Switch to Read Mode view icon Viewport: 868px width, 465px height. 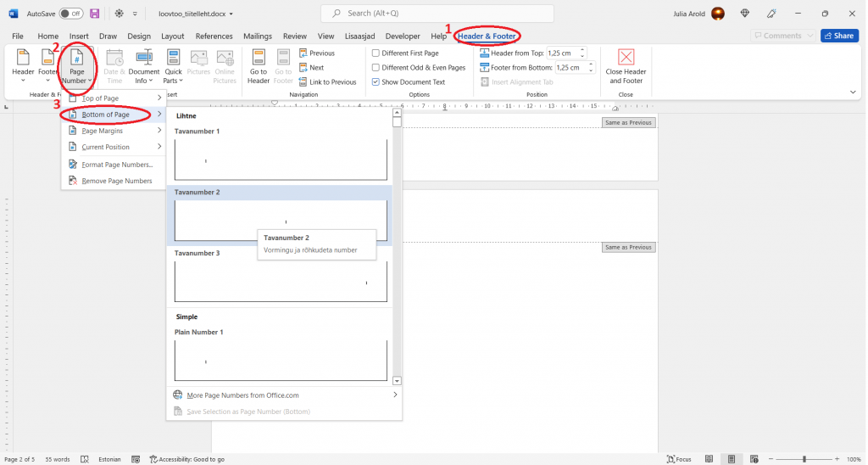709,459
